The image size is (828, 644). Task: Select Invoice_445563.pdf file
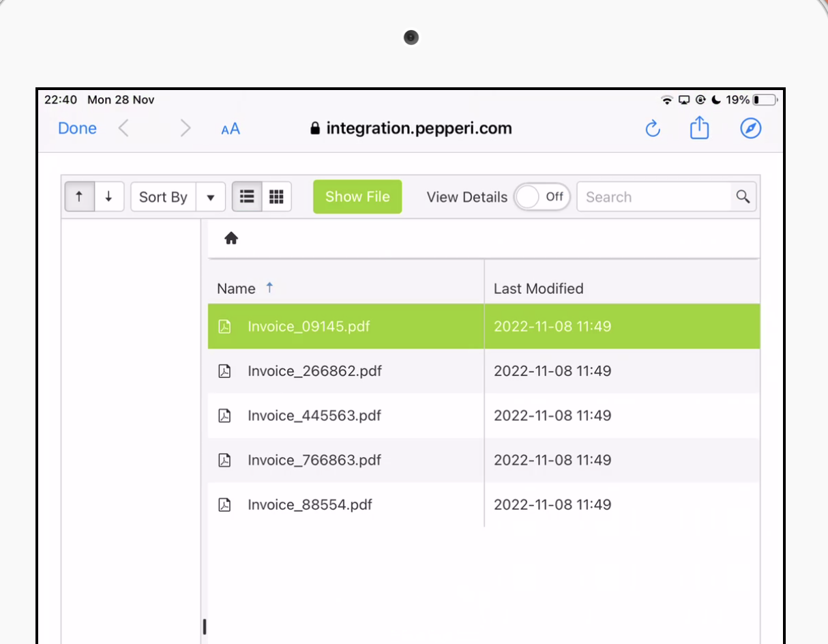(x=314, y=415)
